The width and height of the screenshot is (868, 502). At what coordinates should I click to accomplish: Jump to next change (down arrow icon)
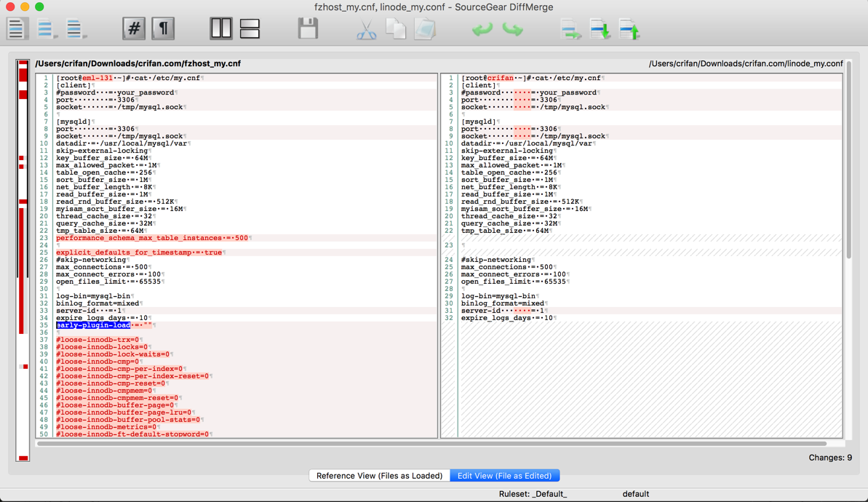[x=600, y=29]
